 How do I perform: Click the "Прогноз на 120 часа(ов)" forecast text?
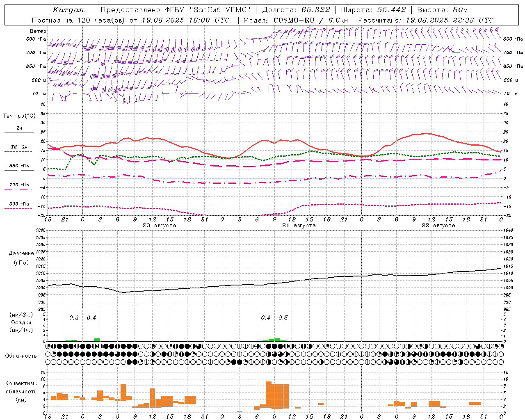(78, 20)
